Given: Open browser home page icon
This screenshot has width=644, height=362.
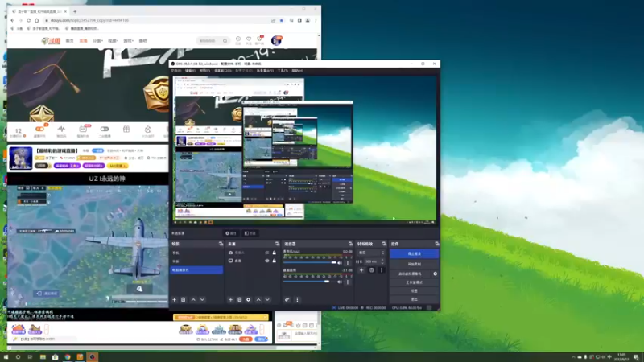Looking at the screenshot, I should (x=36, y=20).
